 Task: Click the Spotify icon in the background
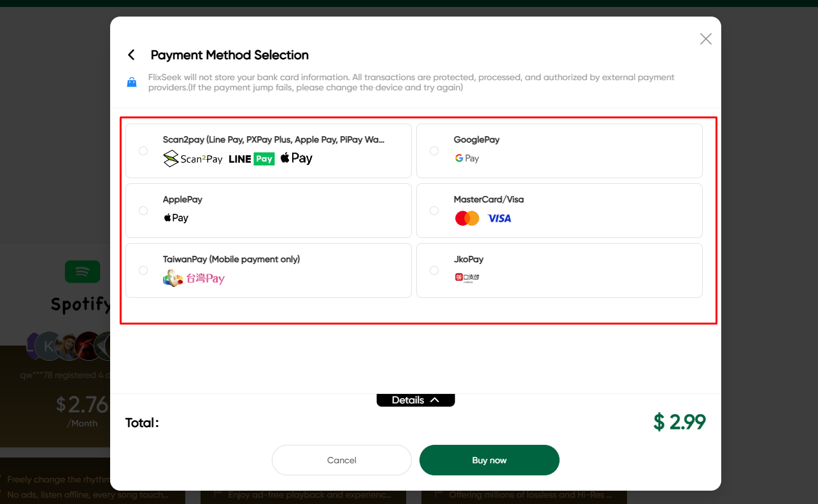tap(83, 271)
